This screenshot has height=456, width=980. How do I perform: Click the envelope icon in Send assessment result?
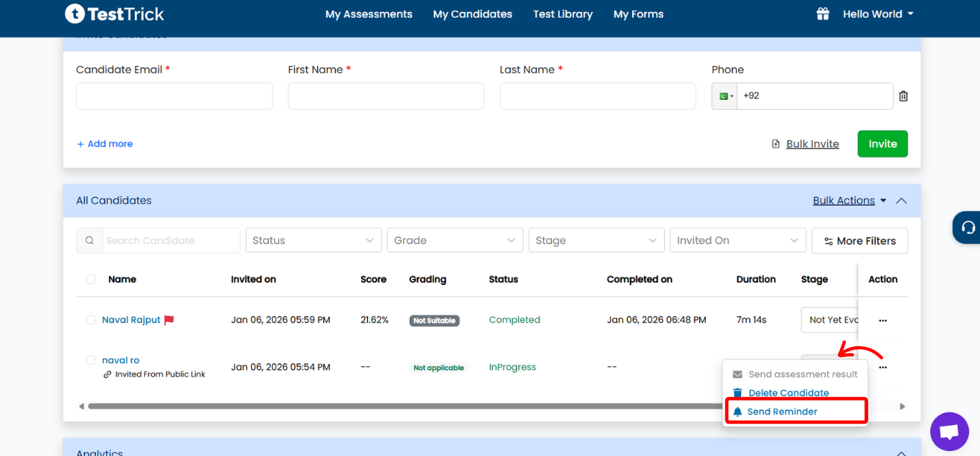tap(738, 374)
